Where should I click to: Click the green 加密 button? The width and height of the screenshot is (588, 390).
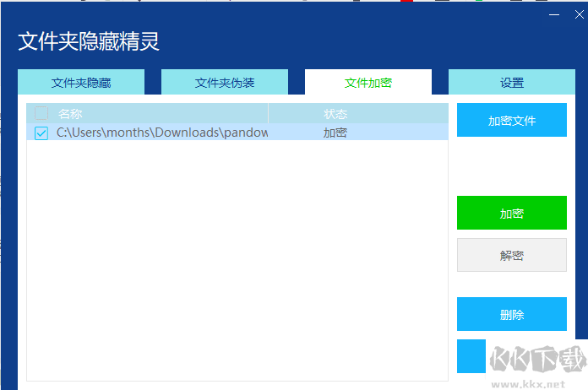[512, 213]
